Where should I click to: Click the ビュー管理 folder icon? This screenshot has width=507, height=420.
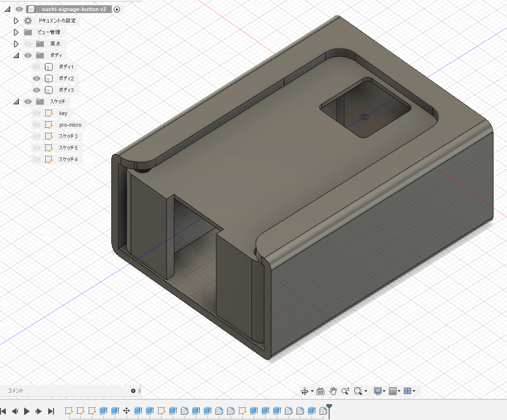pyautogui.click(x=28, y=32)
